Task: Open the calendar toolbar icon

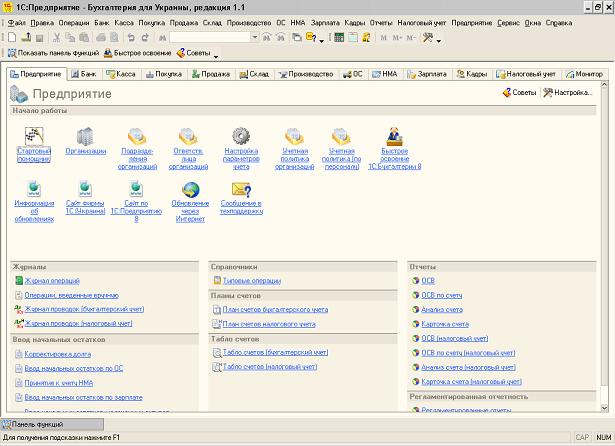Action: click(353, 38)
